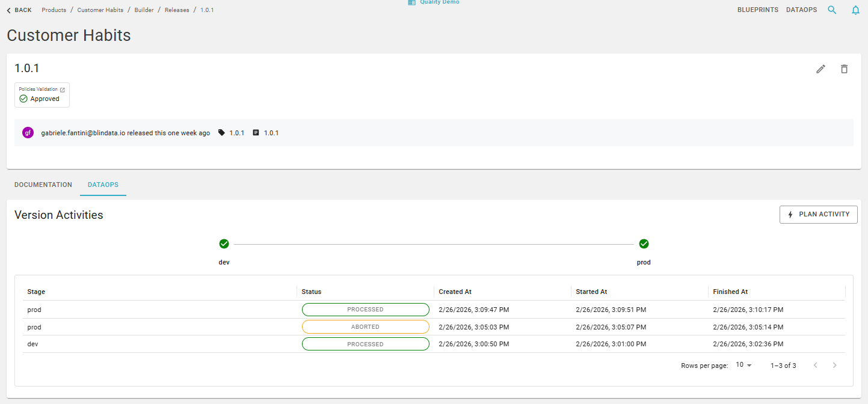Delete release 1.0.1 using the trash icon
This screenshot has height=404, width=868.
[844, 69]
